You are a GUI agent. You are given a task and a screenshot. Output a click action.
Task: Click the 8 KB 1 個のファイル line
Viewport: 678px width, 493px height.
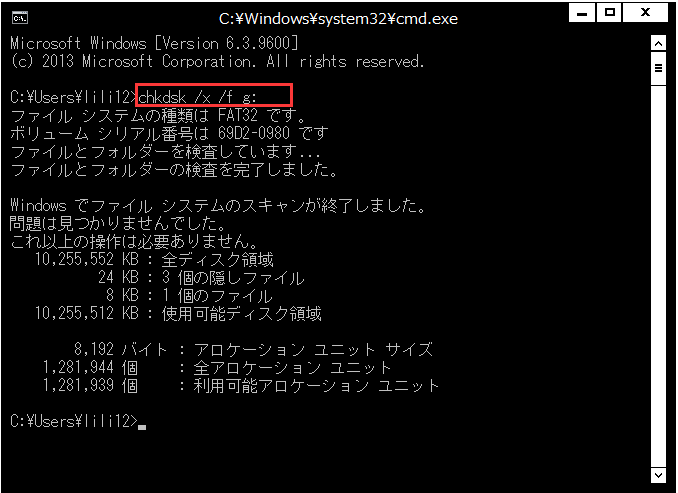[189, 295]
